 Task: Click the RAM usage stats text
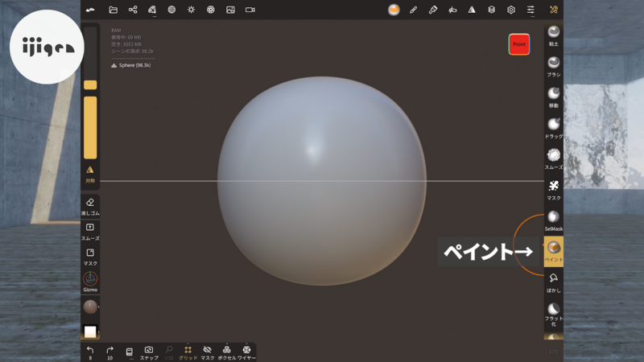[x=132, y=41]
